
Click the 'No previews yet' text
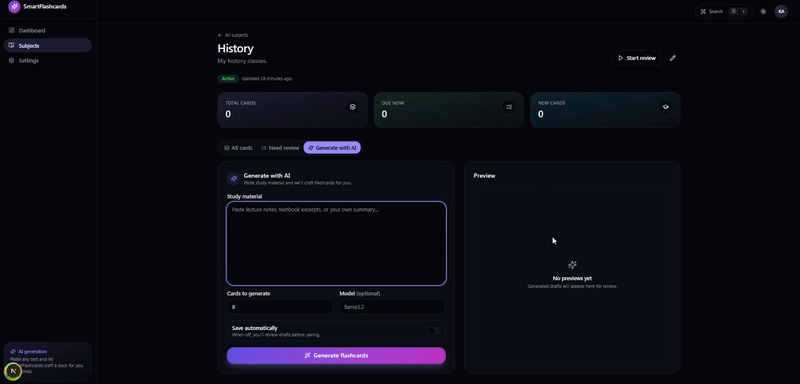point(572,278)
